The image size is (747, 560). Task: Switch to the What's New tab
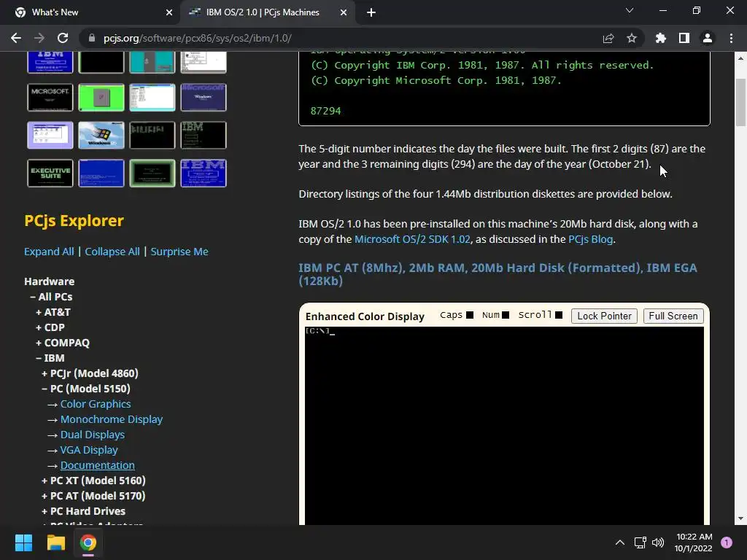[x=89, y=12]
